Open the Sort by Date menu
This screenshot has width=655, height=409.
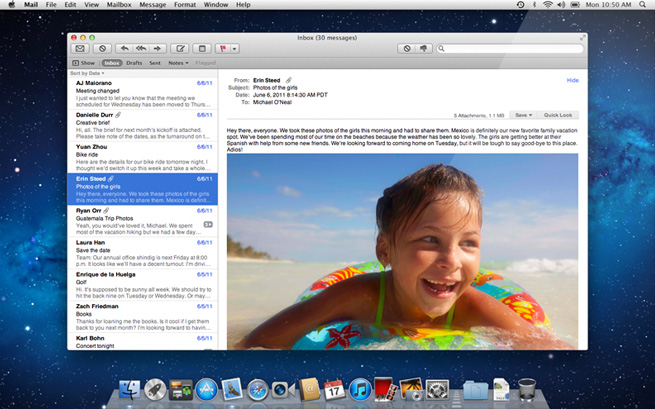click(87, 73)
